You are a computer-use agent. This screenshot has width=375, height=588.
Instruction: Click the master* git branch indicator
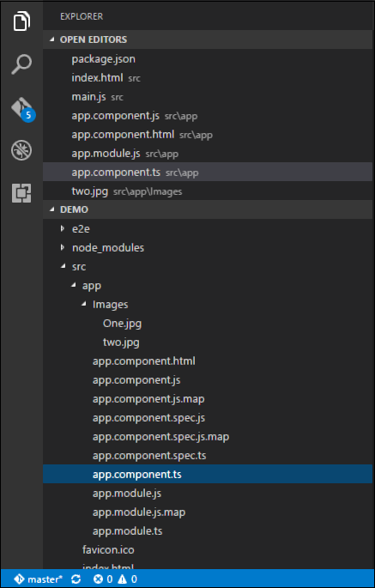pyautogui.click(x=39, y=579)
